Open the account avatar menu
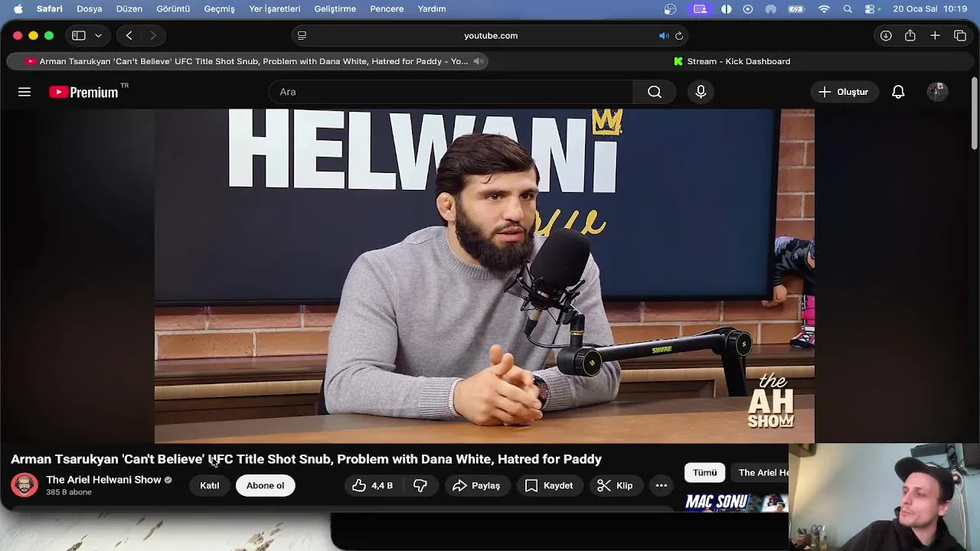Screen dimensions: 980x551 (937, 92)
